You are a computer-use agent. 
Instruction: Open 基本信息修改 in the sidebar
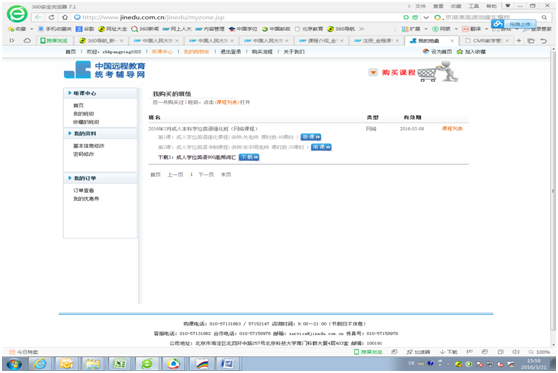(89, 146)
